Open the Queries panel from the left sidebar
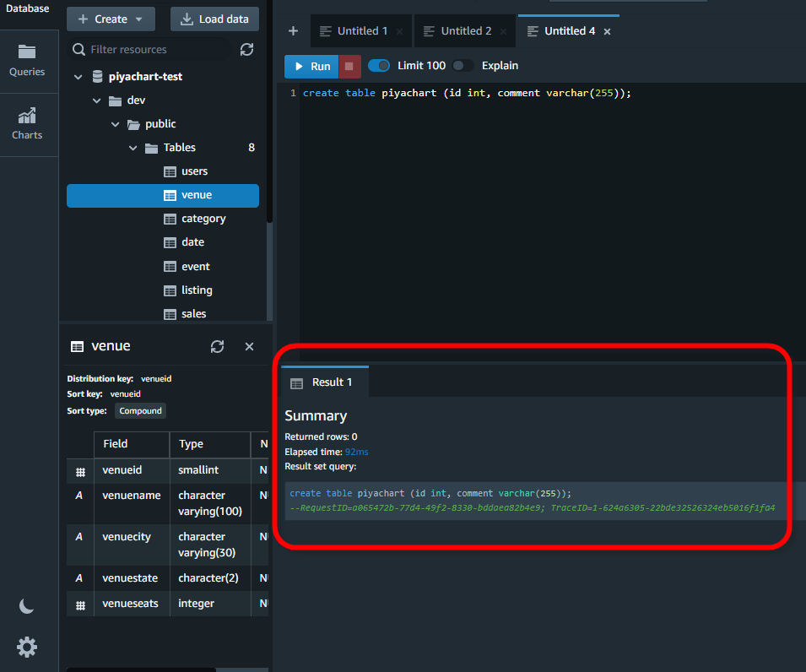Viewport: 806px width, 672px height. pos(28,61)
